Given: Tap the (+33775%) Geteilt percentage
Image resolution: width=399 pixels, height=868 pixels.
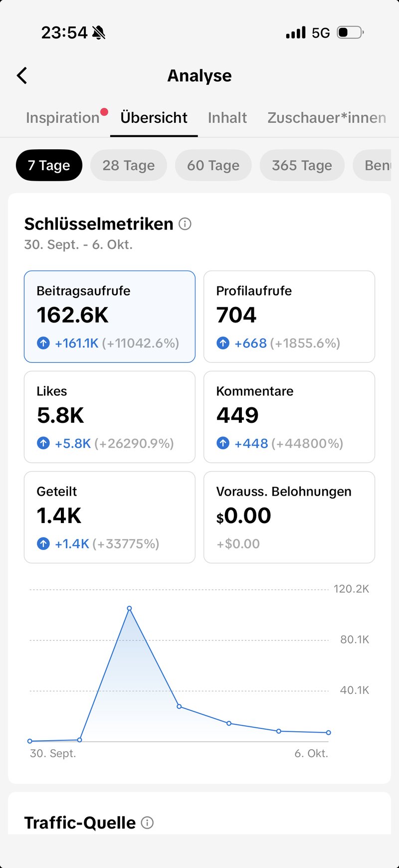Looking at the screenshot, I should (x=126, y=544).
